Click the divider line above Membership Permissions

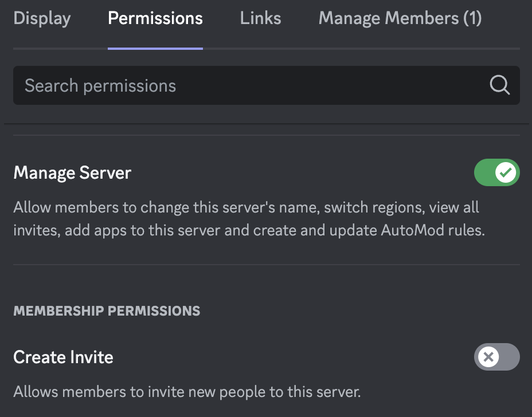[x=267, y=265]
